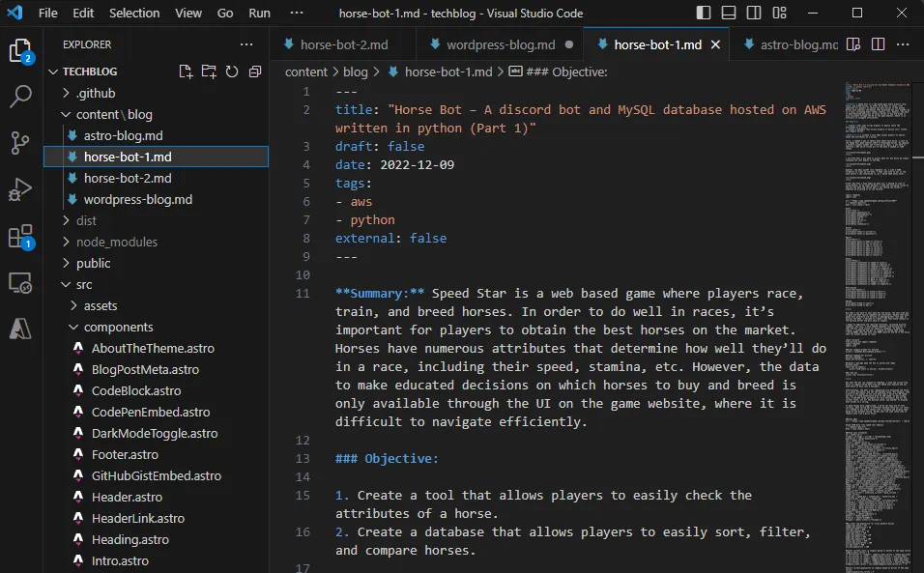Open BlogPostMeta.astro file
This screenshot has width=924, height=573.
pyautogui.click(x=157, y=369)
